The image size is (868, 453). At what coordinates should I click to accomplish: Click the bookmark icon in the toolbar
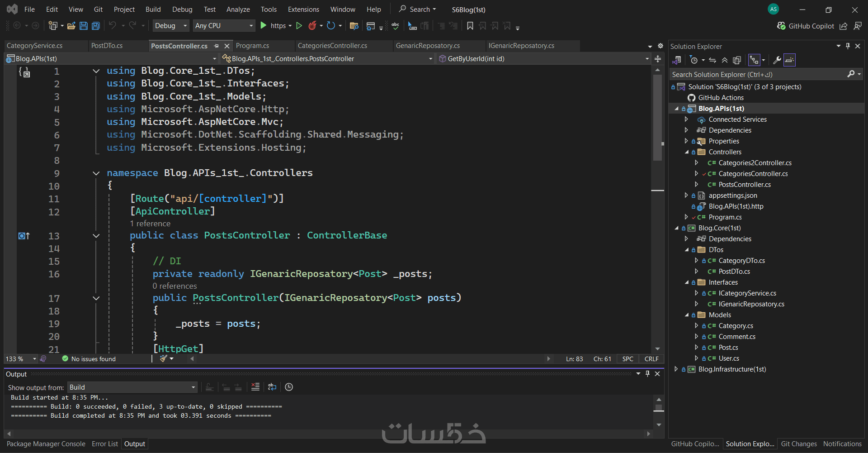click(470, 26)
